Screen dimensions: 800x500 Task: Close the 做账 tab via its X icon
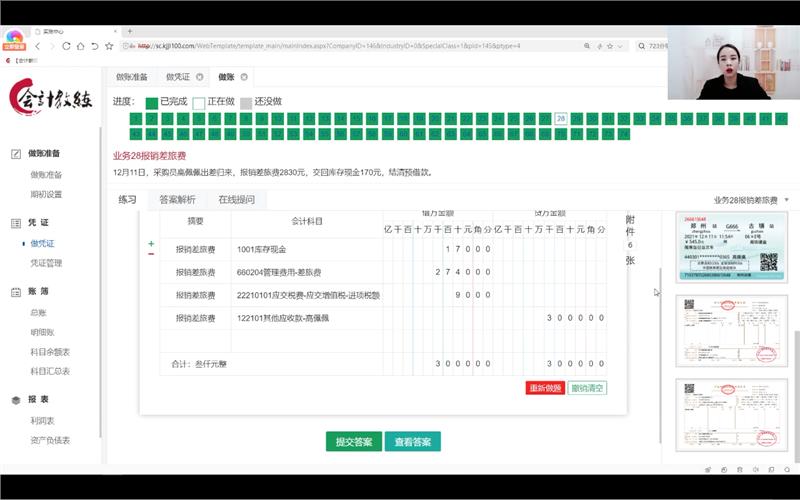coord(245,77)
